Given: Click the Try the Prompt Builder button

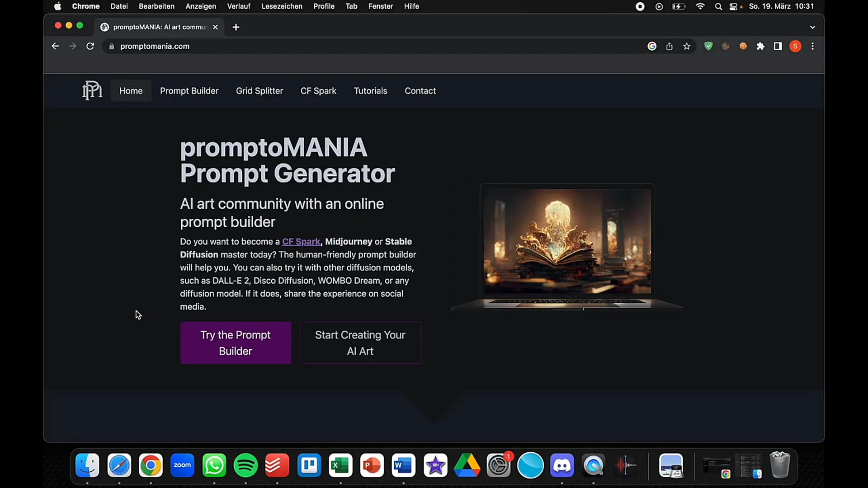Looking at the screenshot, I should [x=236, y=343].
